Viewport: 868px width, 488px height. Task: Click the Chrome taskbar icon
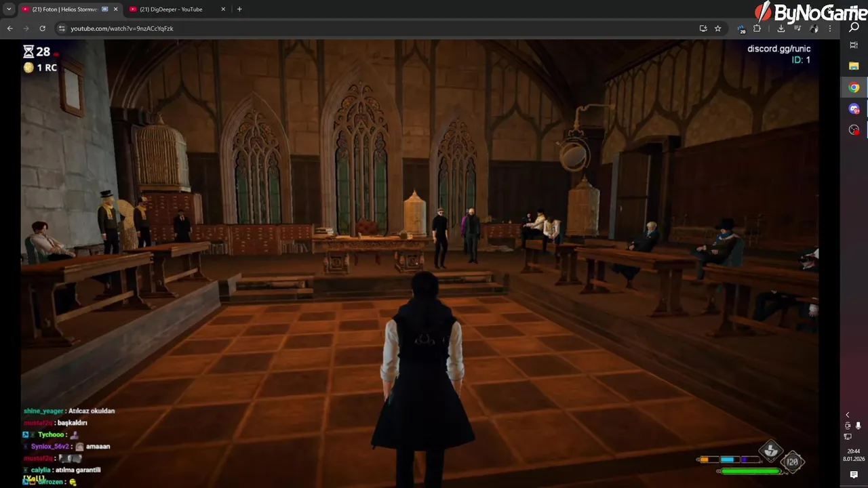pyautogui.click(x=854, y=87)
